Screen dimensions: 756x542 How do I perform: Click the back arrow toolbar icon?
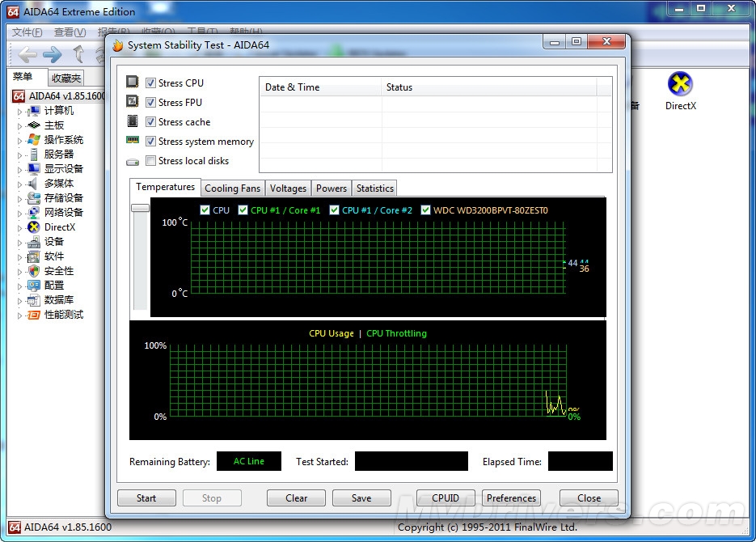pyautogui.click(x=27, y=54)
